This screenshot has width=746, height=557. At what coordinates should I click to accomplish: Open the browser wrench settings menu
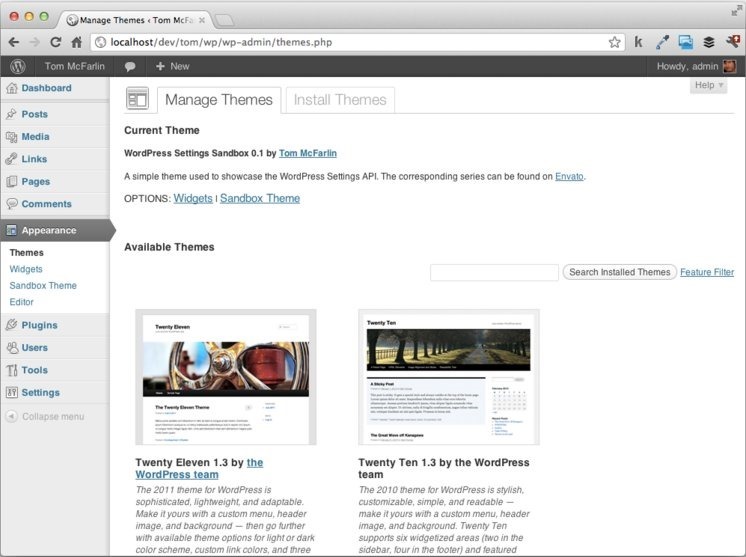(x=733, y=41)
